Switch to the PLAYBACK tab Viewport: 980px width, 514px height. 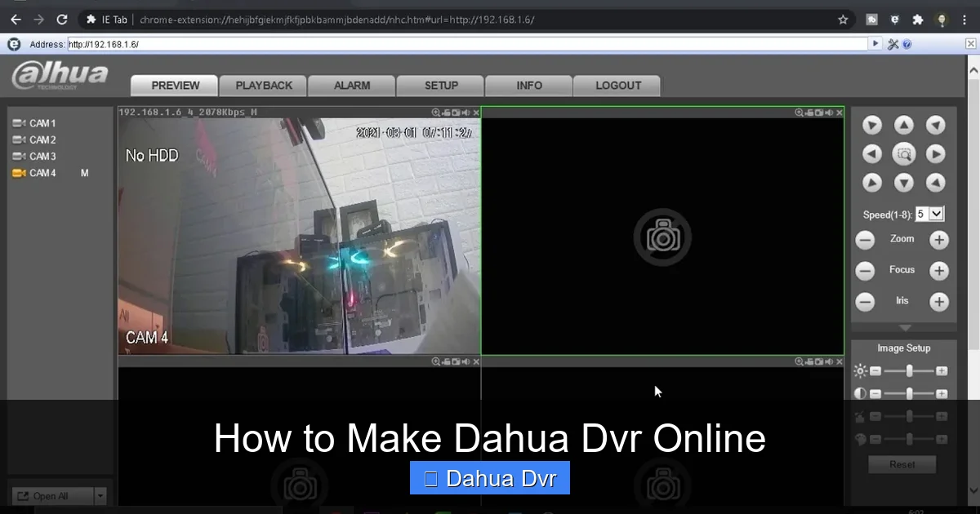(x=262, y=85)
